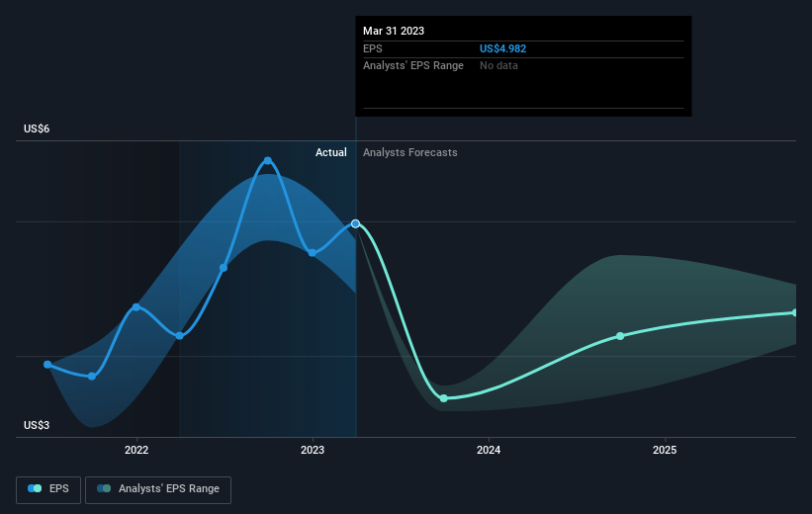The image size is (812, 514).
Task: Click the forecast data point in late 2024
Action: pos(620,336)
